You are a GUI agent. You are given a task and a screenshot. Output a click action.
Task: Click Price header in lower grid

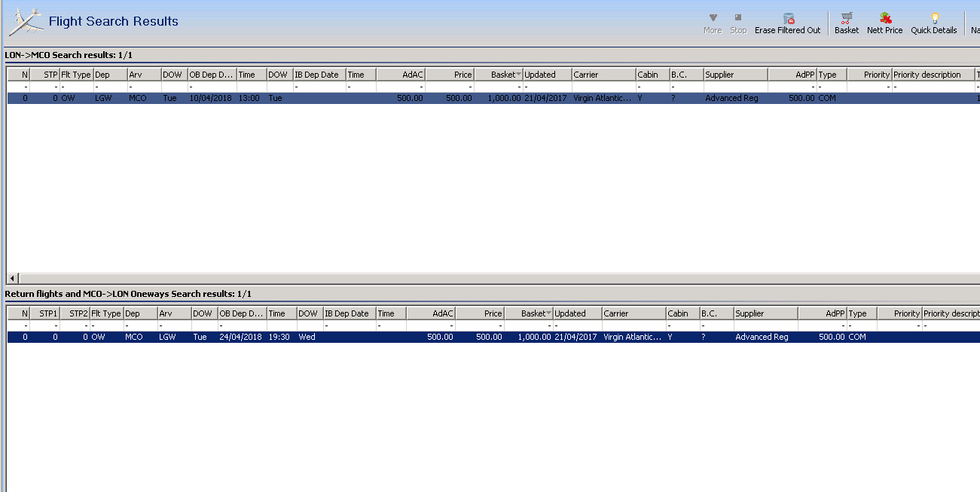click(x=480, y=313)
